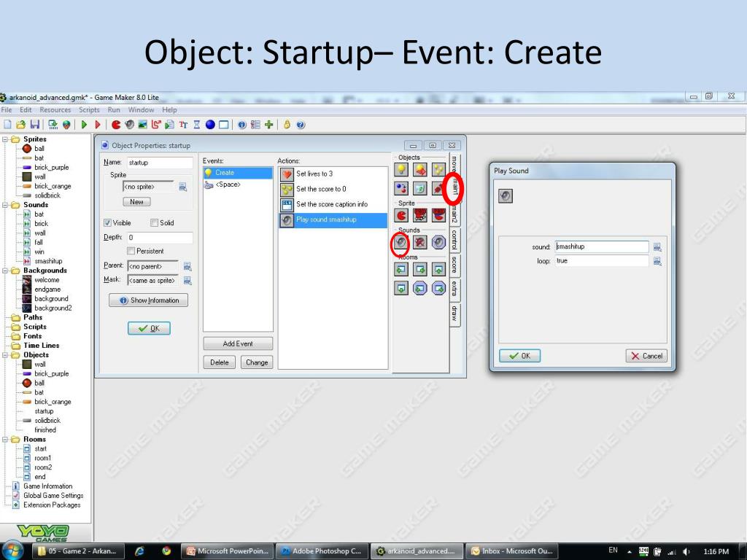Open the sound picker menu in Play Sound
Viewport: 747px width, 560px height.
657,246
